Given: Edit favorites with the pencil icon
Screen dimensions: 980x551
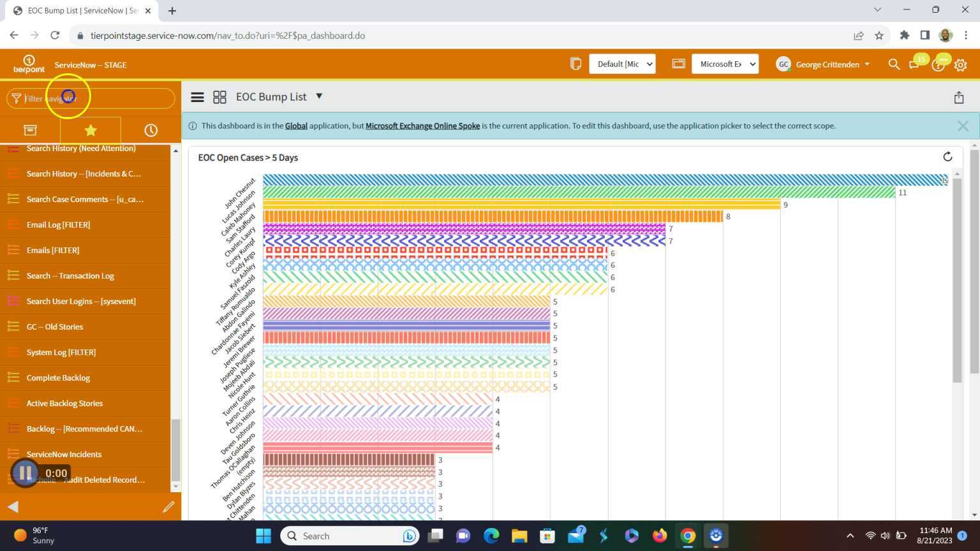Looking at the screenshot, I should click(x=168, y=507).
